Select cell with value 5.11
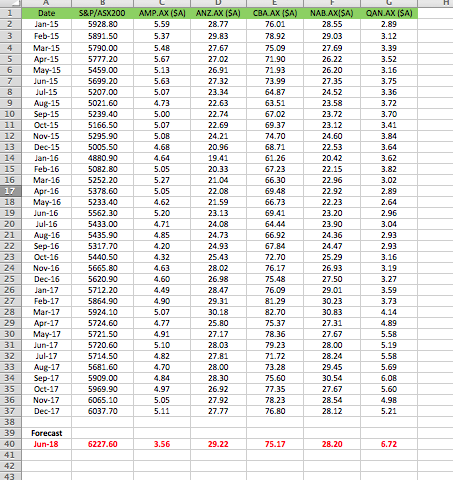 tap(162, 411)
